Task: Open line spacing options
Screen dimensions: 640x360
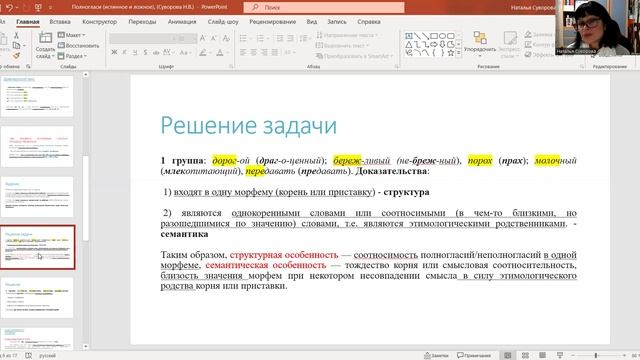Action: (x=304, y=38)
